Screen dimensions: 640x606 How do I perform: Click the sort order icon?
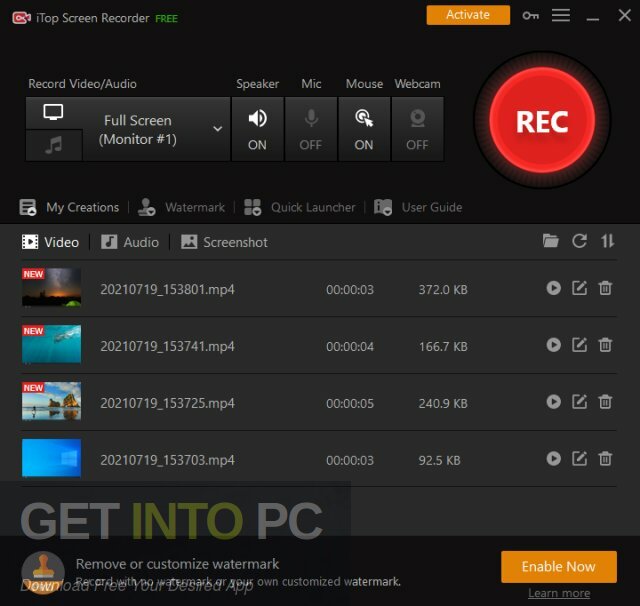[607, 241]
